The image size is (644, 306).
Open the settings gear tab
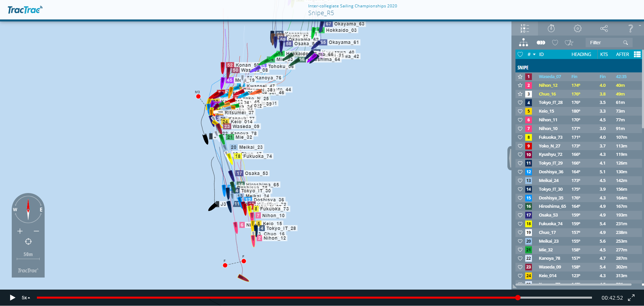point(578,28)
